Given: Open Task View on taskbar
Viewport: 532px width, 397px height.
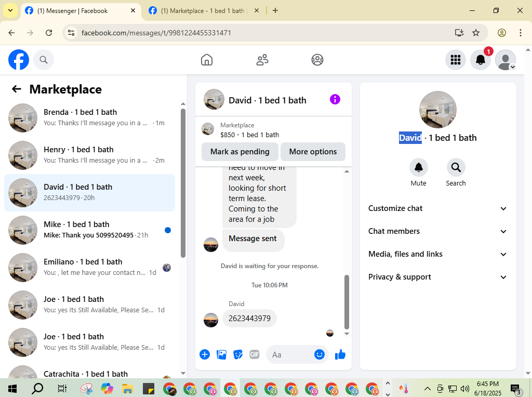Looking at the screenshot, I should point(62,388).
